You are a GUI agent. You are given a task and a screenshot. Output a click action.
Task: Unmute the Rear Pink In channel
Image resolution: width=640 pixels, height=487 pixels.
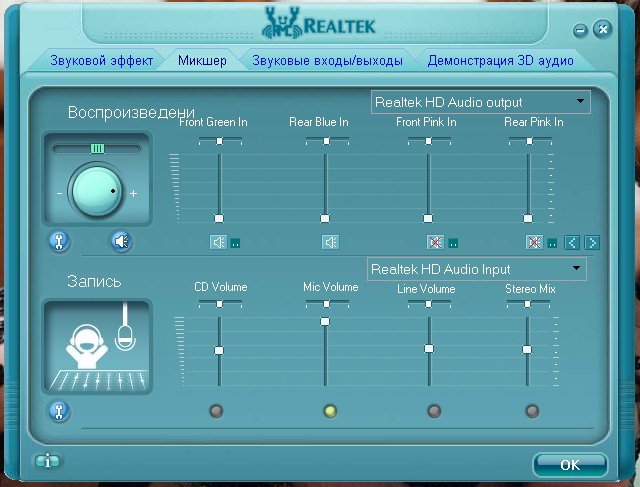coord(534,242)
